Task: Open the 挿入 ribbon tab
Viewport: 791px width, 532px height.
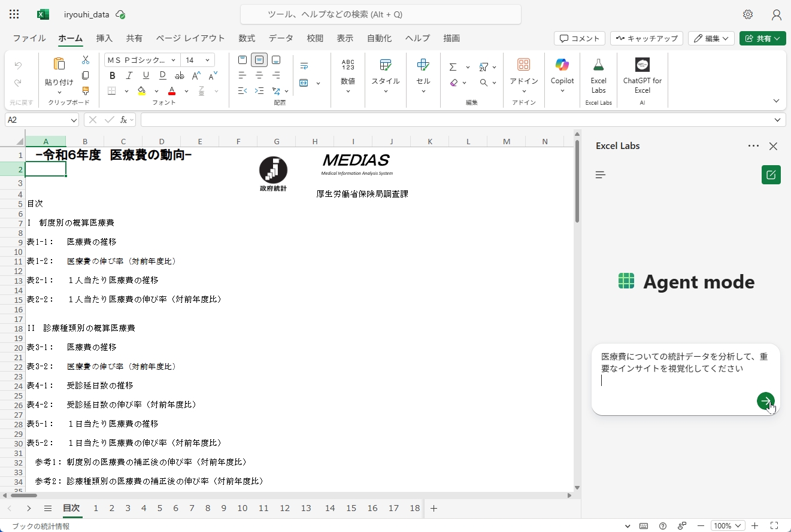Action: tap(104, 38)
